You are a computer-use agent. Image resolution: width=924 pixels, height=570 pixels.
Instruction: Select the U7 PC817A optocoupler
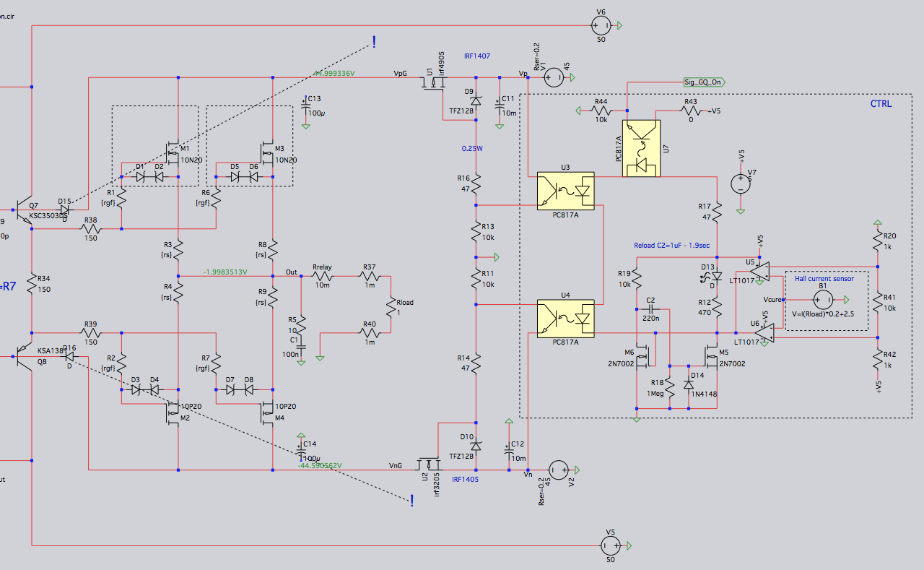pyautogui.click(x=641, y=147)
